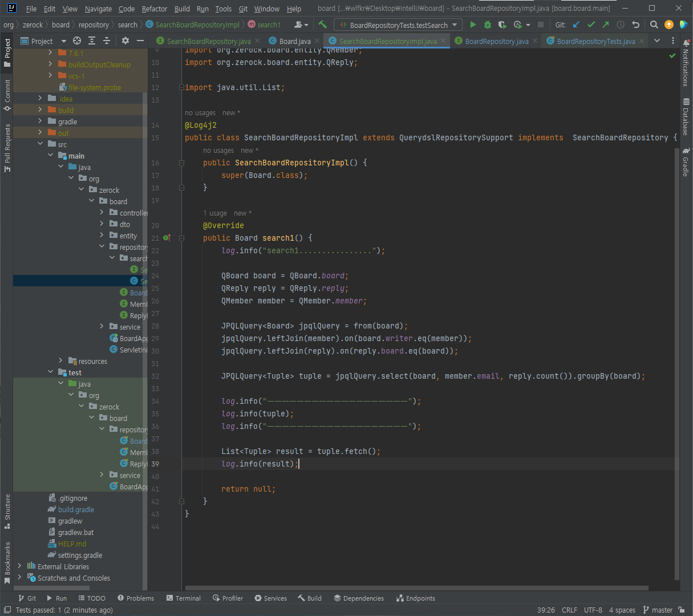Build the project with the hammer icon
693x616 pixels.
pos(323,25)
